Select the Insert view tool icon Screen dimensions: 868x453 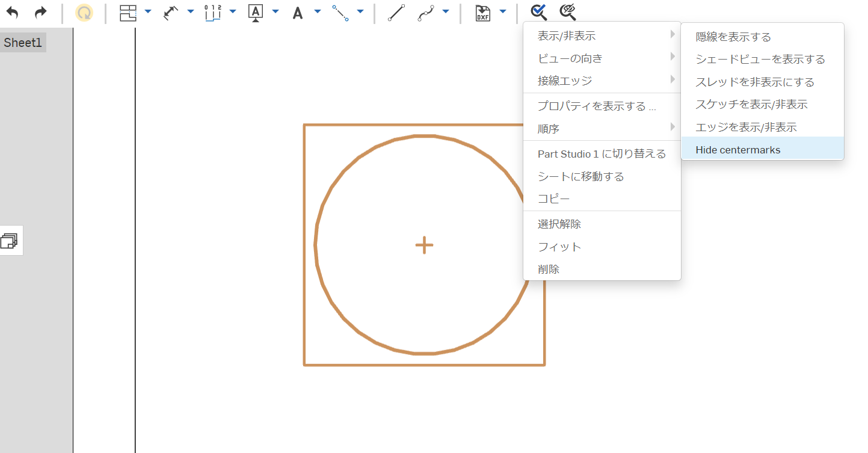[x=128, y=12]
